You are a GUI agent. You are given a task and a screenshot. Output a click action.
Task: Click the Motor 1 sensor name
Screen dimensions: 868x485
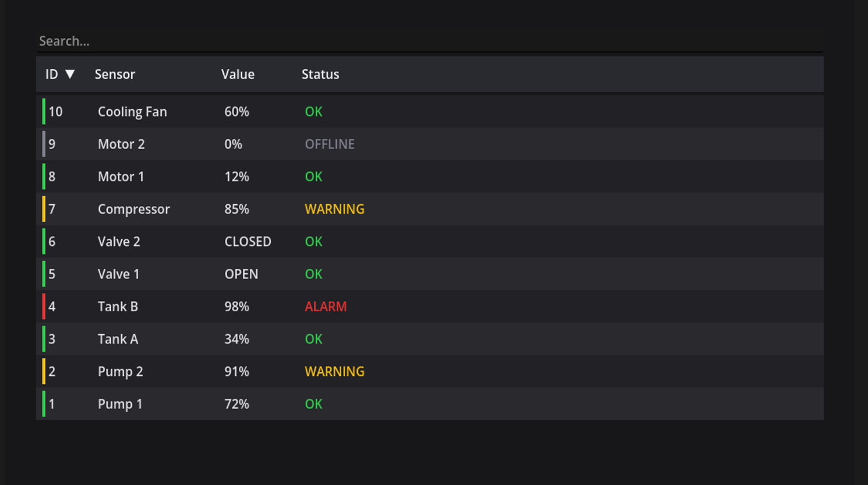121,176
